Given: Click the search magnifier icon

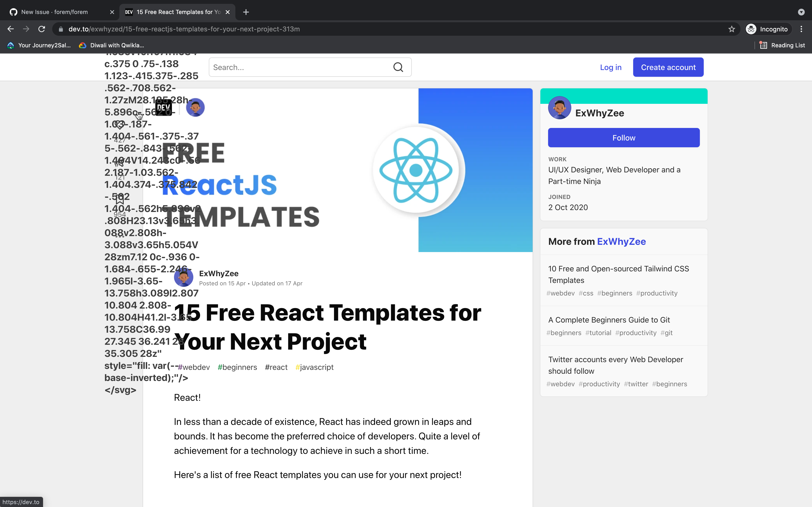Looking at the screenshot, I should [398, 67].
